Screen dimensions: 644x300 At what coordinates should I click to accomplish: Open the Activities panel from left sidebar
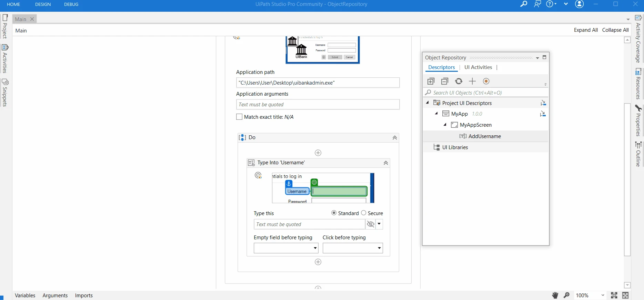click(x=5, y=59)
